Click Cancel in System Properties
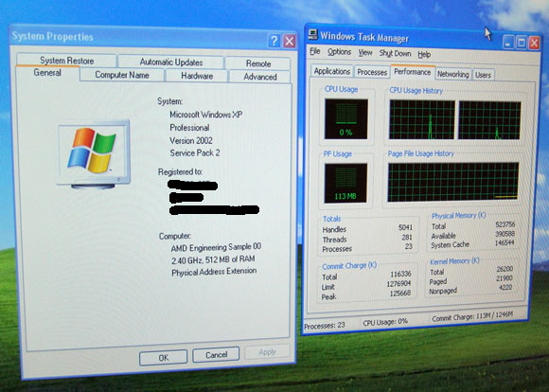 (216, 355)
